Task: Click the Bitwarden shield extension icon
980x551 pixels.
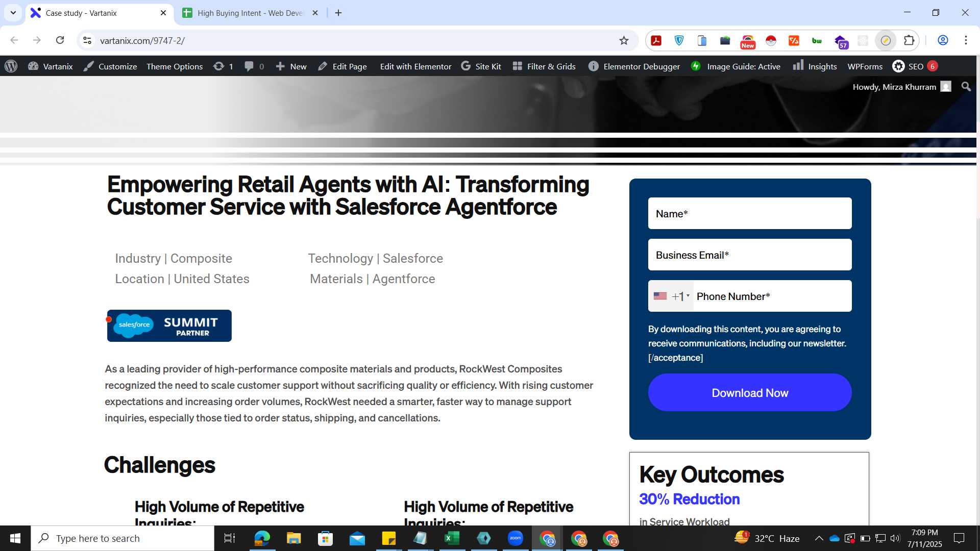Action: (679, 40)
